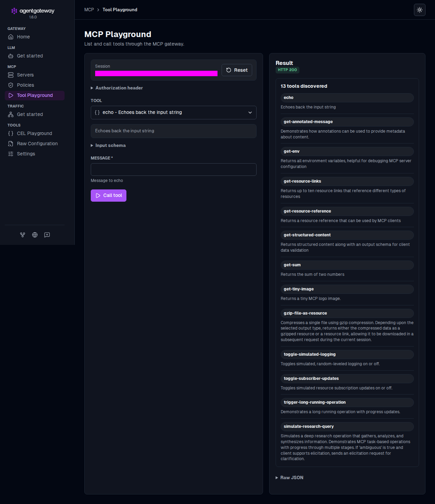Open Raw Configuration page
The width and height of the screenshot is (435, 504).
pyautogui.click(x=35, y=144)
